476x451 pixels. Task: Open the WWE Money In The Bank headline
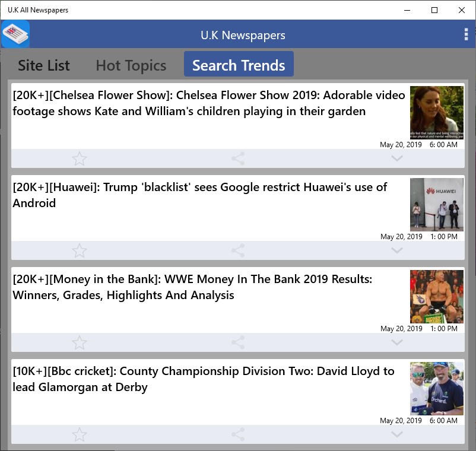pos(192,287)
